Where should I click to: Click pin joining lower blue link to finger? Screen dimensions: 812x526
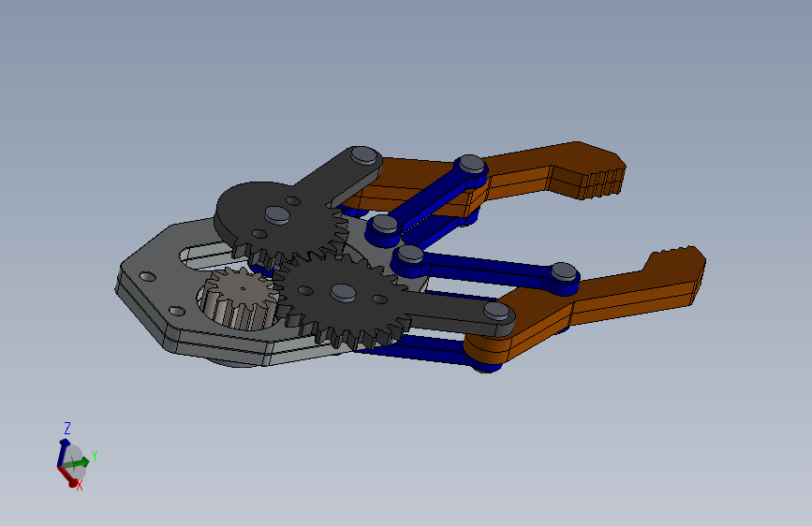[x=565, y=271]
